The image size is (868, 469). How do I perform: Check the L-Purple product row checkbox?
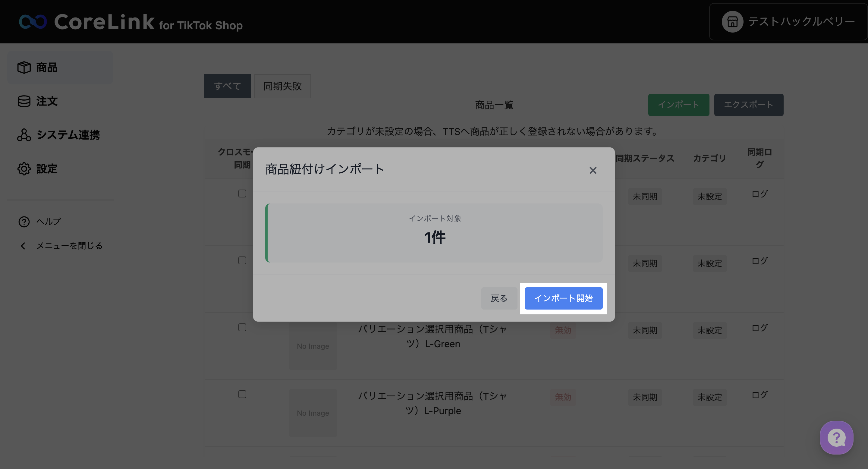point(242,394)
